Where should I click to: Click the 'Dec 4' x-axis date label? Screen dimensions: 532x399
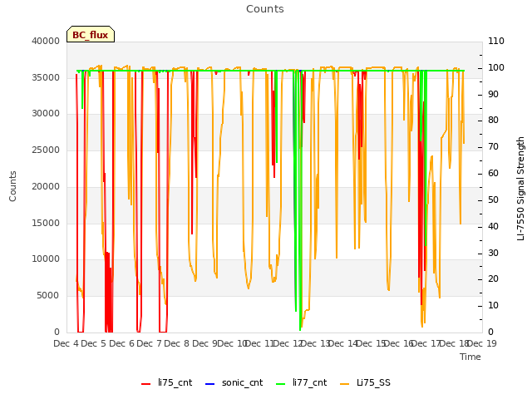(x=66, y=343)
